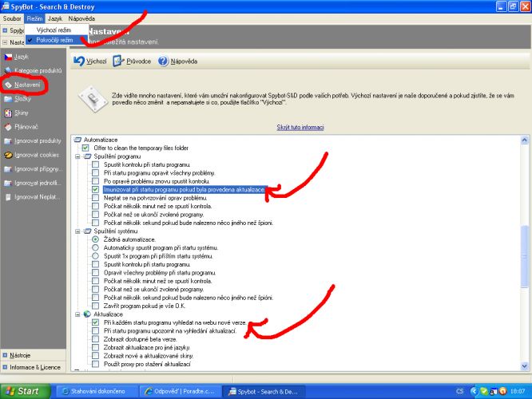The width and height of the screenshot is (532, 399).
Task: Click the Výchozí undo arrow icon
Action: 79,61
